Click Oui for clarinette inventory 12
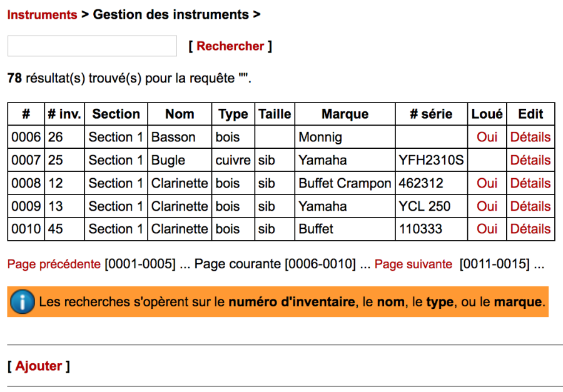The width and height of the screenshot is (563, 392). click(x=487, y=183)
